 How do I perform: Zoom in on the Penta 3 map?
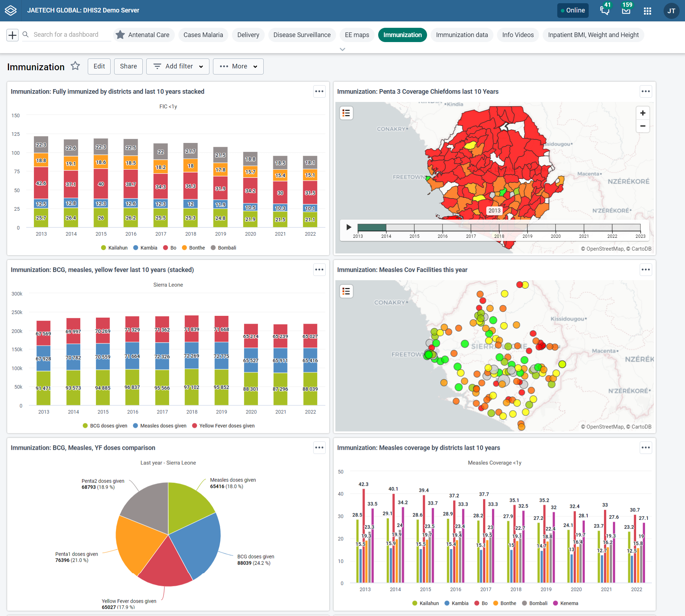(643, 113)
